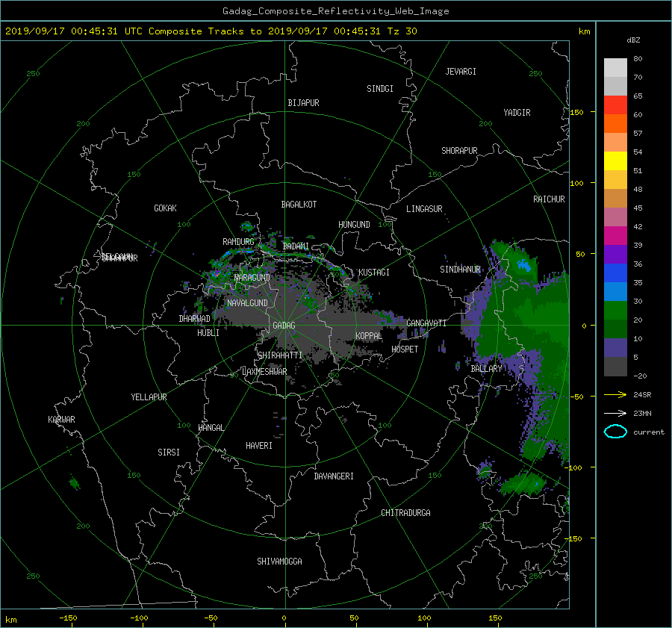Click the YELLAPUR city label
Screen dimensions: 672x628
click(x=149, y=397)
